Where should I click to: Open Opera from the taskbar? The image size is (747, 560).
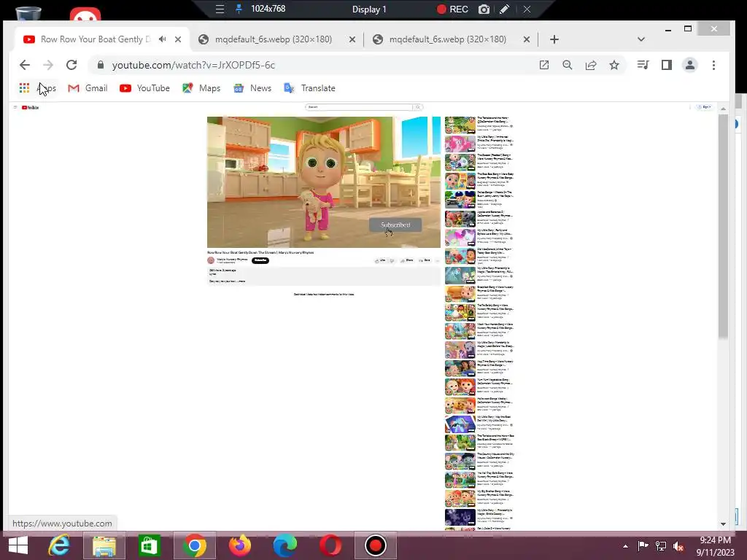pos(330,545)
